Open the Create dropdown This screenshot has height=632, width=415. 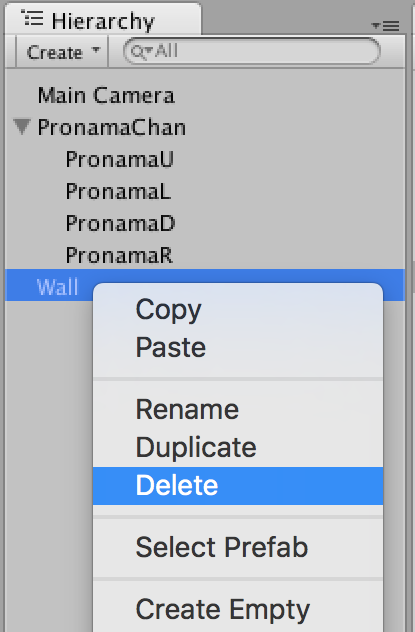coord(62,52)
